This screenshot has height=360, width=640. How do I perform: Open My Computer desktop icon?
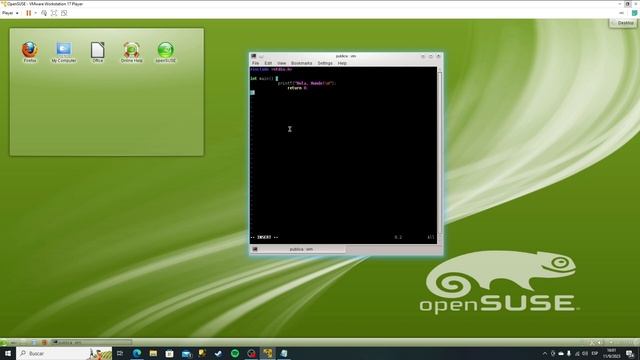[64, 52]
